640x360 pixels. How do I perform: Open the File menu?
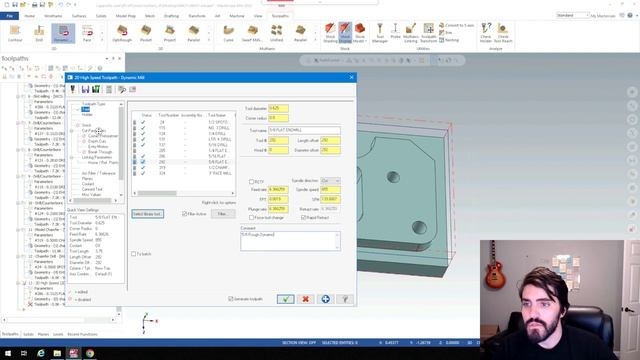click(9, 16)
